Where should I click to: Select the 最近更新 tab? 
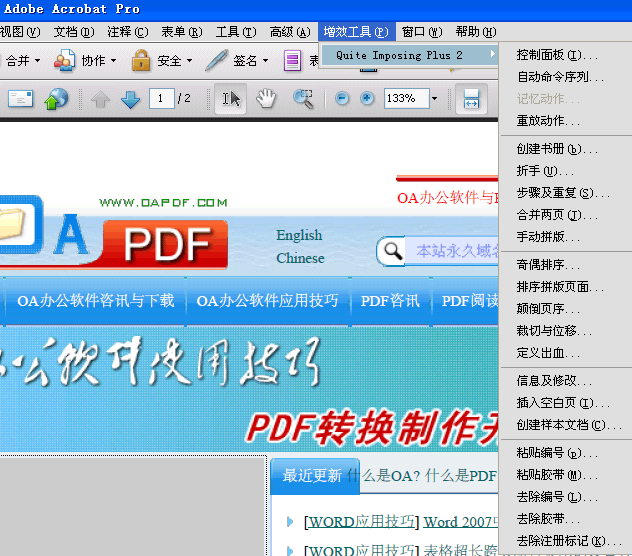point(315,476)
